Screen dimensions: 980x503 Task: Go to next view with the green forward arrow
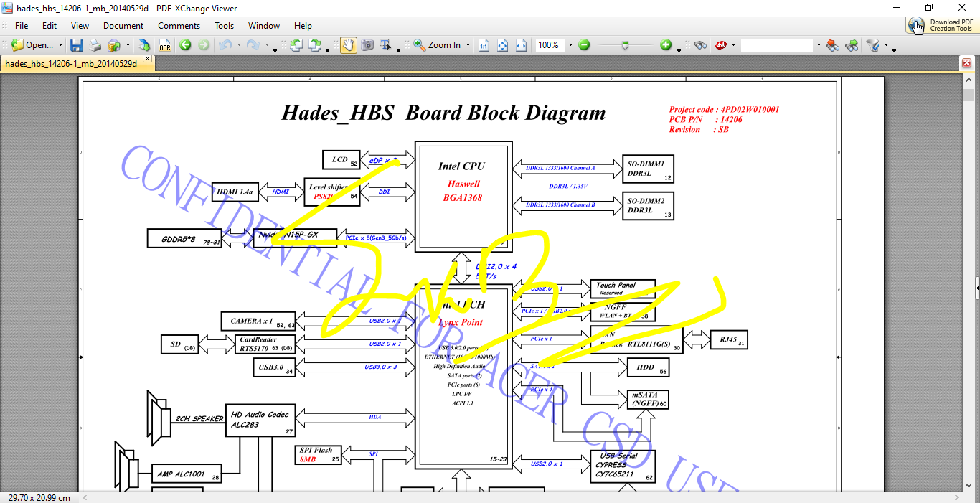click(204, 45)
